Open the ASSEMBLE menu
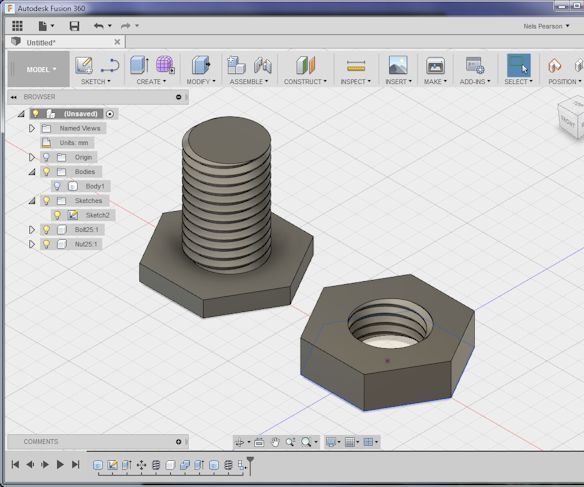The height and width of the screenshot is (487, 584). pos(248,82)
